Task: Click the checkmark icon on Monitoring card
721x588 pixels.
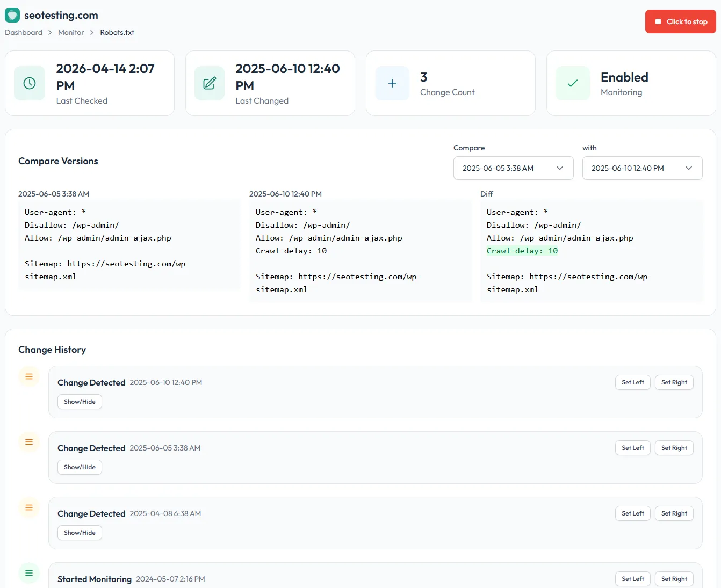Action: click(572, 83)
